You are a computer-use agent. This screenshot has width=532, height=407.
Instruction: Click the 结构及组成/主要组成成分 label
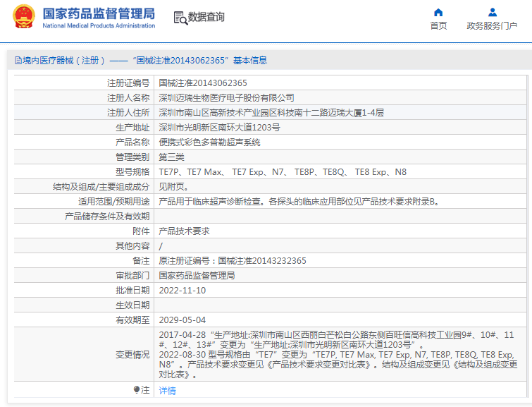pyautogui.click(x=101, y=187)
